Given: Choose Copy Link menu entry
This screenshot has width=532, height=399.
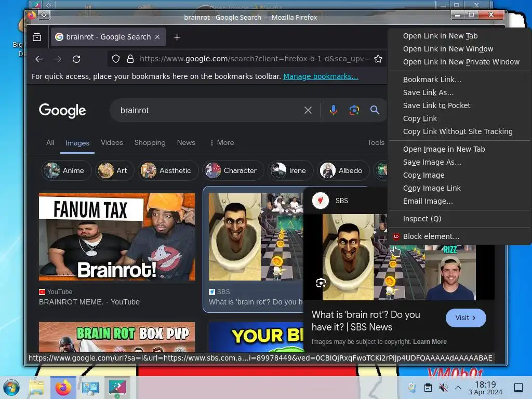Looking at the screenshot, I should point(459,118).
